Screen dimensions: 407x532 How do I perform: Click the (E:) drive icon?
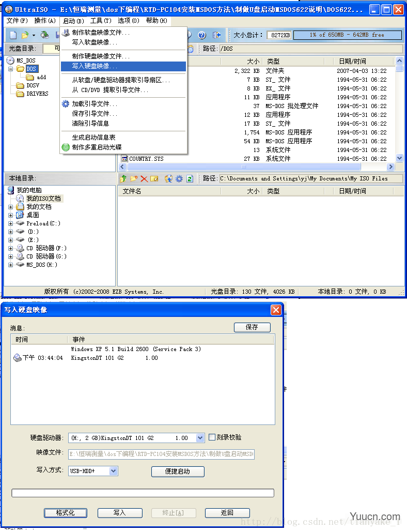(20, 240)
